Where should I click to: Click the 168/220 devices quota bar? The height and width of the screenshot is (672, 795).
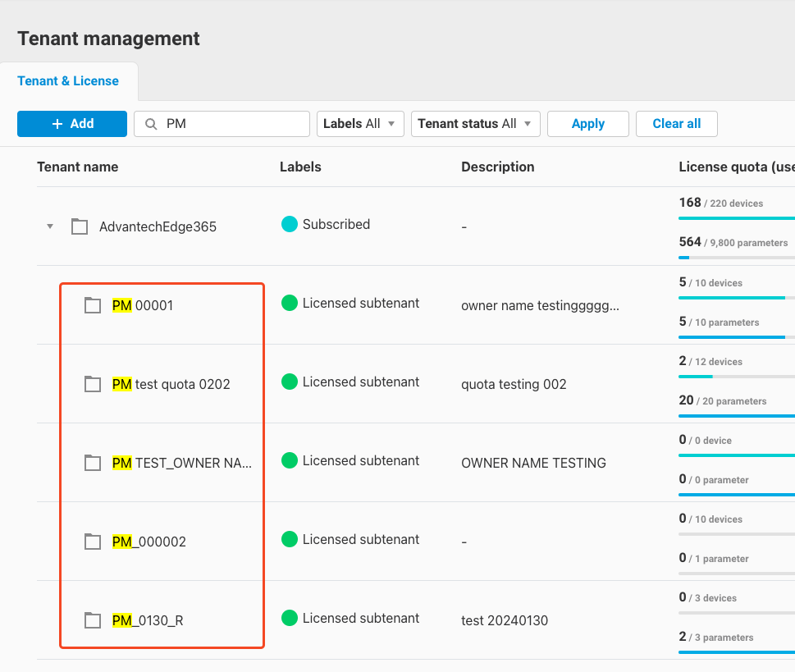click(736, 217)
